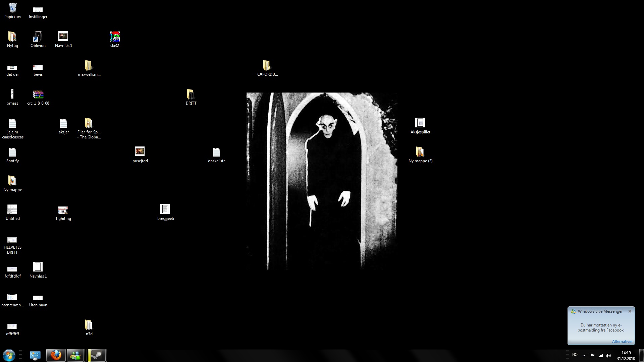Open the Navnløs 1 document near fdfdfdfdf
The width and height of the screenshot is (644, 362).
(38, 270)
